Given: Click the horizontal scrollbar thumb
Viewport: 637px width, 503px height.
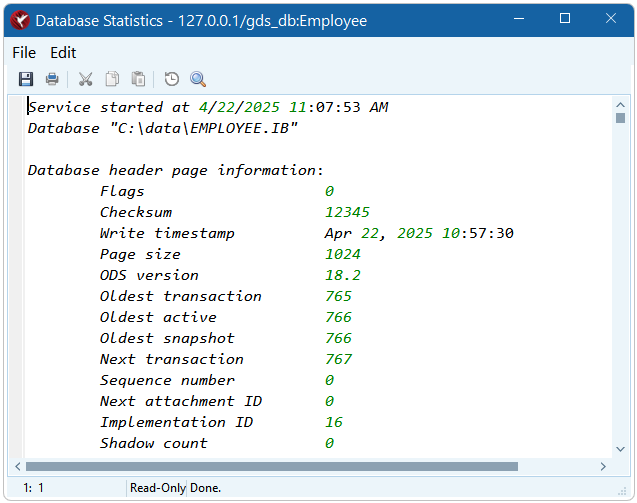Looking at the screenshot, I should tap(272, 466).
